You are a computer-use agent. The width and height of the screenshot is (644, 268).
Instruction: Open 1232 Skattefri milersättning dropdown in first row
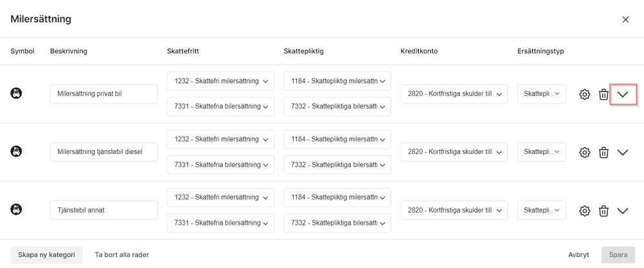(221, 81)
